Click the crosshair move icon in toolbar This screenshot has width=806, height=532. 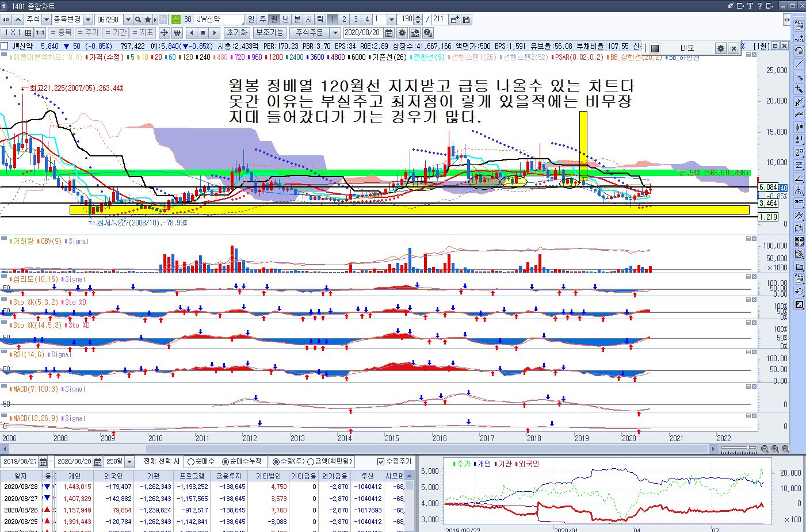(x=164, y=33)
